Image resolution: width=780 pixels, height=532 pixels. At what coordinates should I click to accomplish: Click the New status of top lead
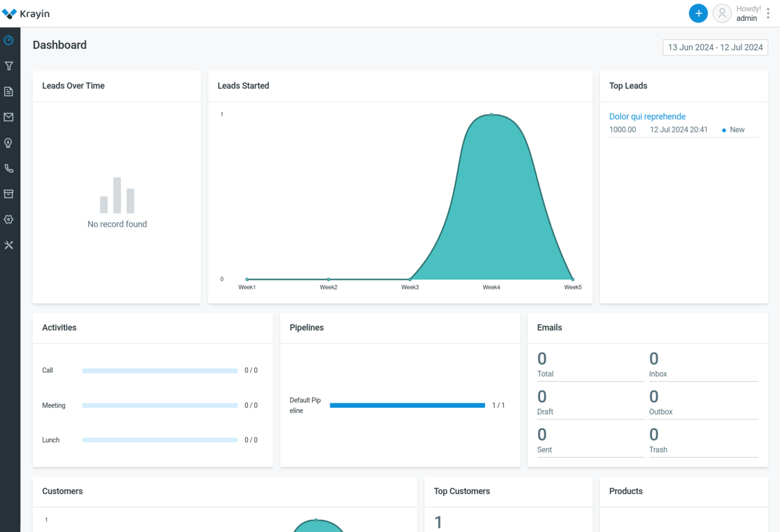pyautogui.click(x=734, y=130)
